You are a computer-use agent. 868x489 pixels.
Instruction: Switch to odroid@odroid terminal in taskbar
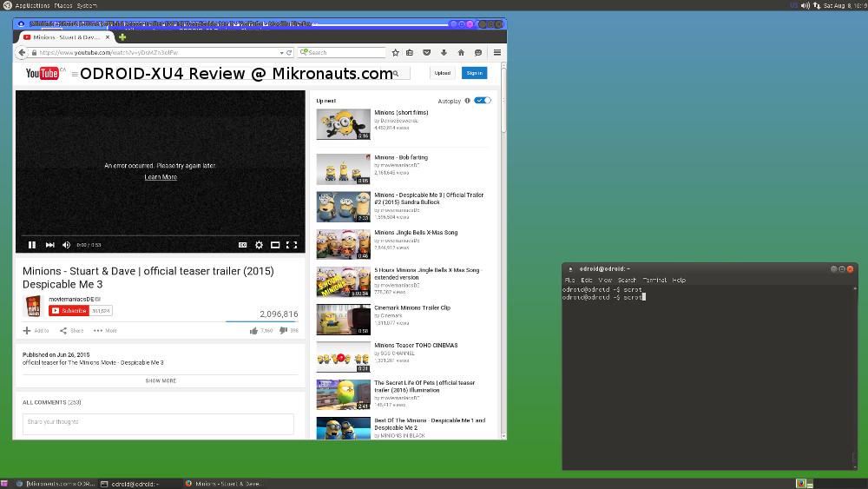coord(140,484)
